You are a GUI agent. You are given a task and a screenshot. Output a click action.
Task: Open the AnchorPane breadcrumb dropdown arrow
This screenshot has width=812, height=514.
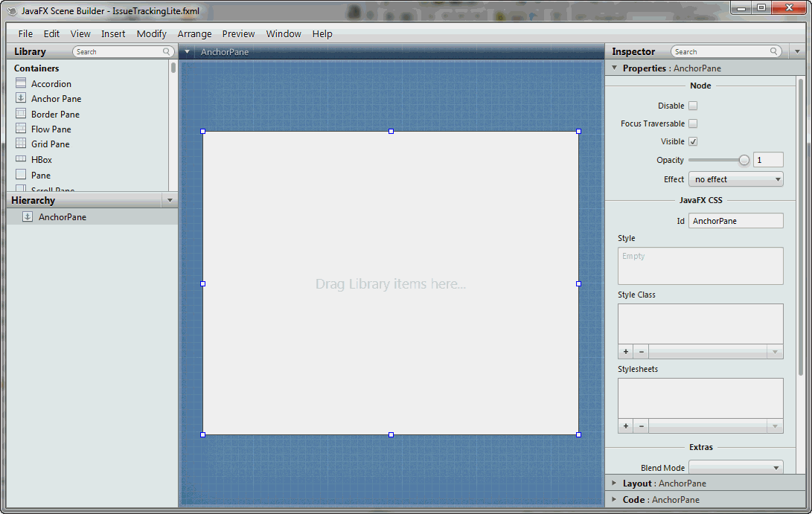point(187,52)
